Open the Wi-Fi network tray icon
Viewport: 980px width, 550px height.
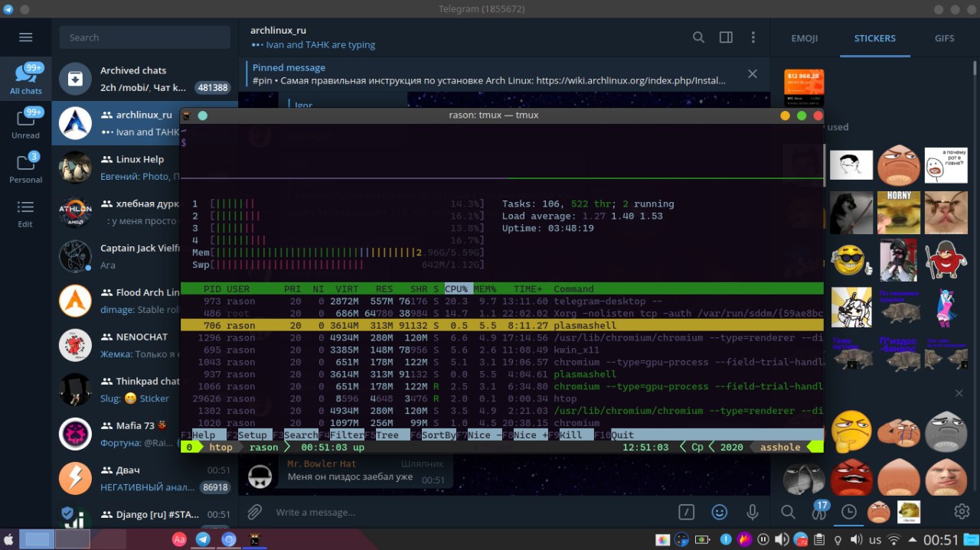pyautogui.click(x=894, y=540)
